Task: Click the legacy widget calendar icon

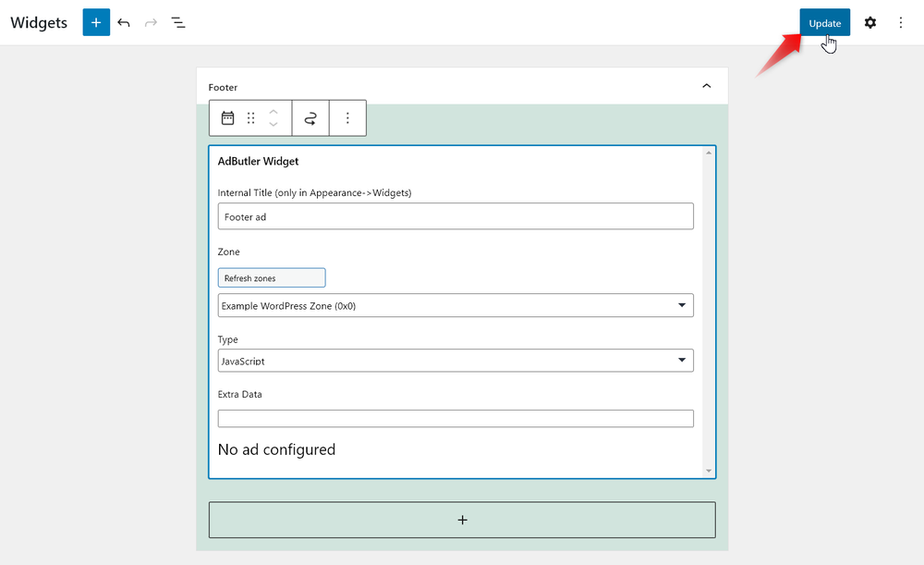Action: coord(227,118)
